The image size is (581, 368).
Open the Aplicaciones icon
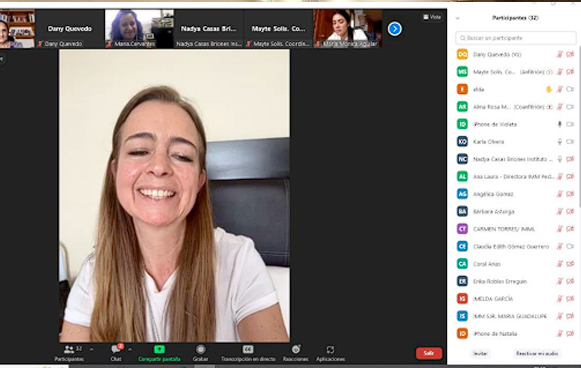pyautogui.click(x=330, y=349)
